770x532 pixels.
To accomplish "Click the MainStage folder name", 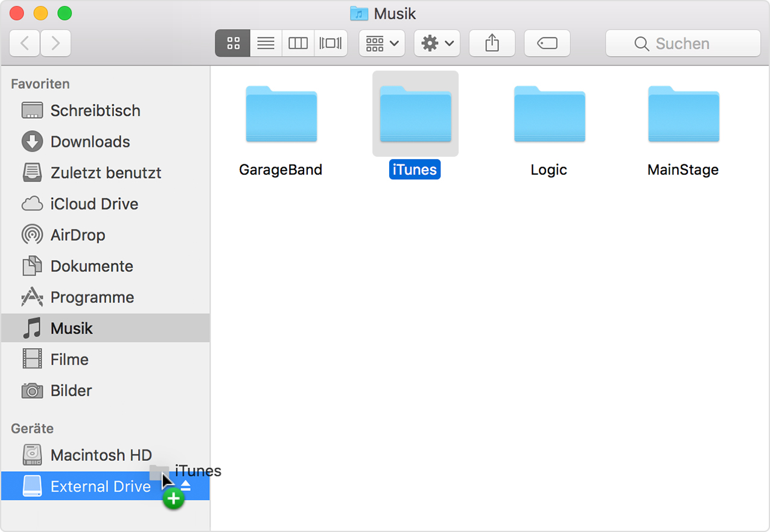I will [x=683, y=169].
